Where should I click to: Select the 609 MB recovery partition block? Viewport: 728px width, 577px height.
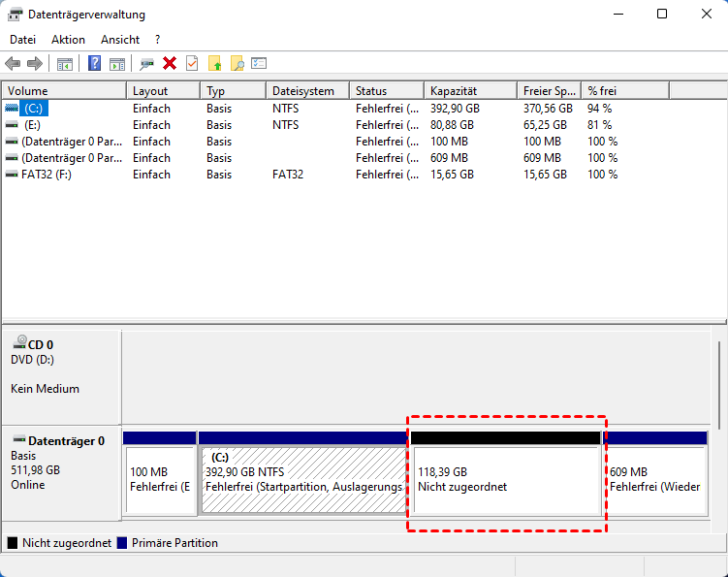pyautogui.click(x=655, y=473)
